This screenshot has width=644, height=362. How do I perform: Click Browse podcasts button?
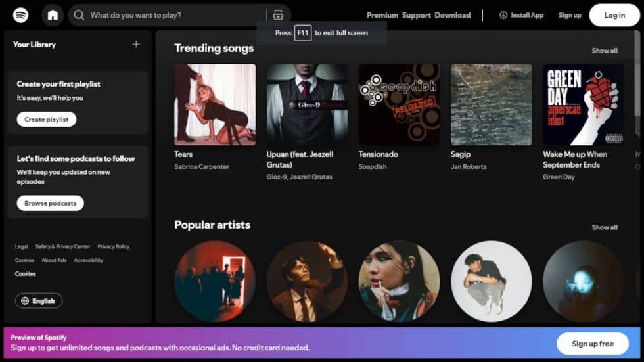tap(50, 203)
